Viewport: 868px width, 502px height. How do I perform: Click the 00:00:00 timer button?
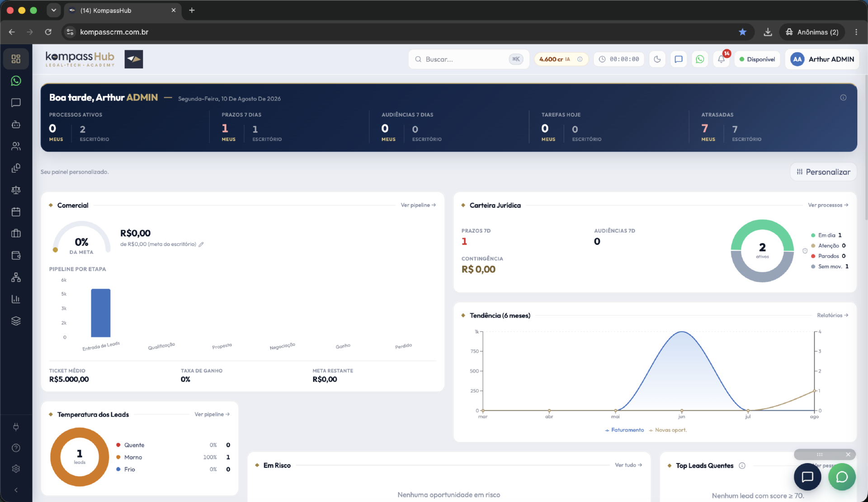coord(619,59)
